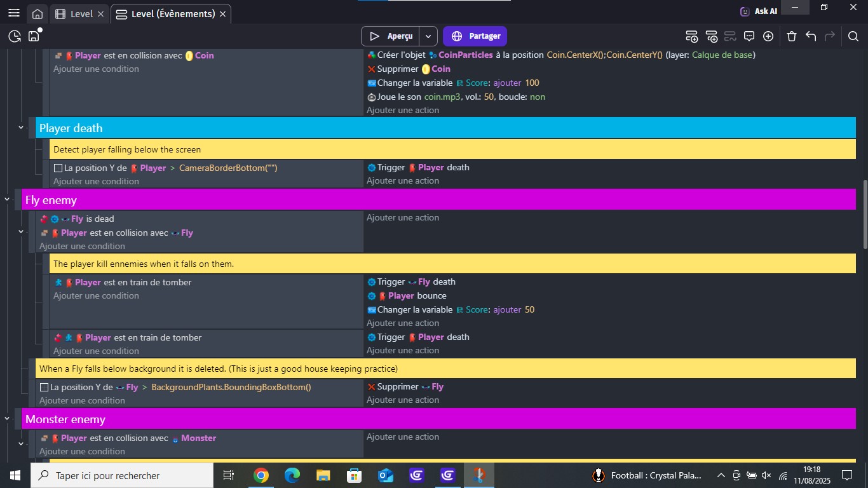The width and height of the screenshot is (868, 488).
Task: Click the events sheet vertical scrollbar
Action: click(864, 215)
